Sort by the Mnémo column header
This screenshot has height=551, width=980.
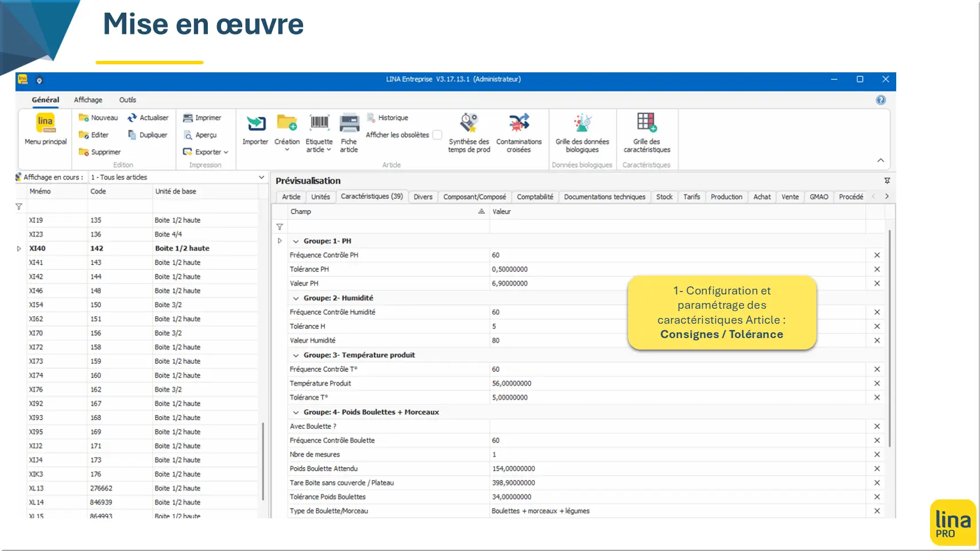(57, 192)
